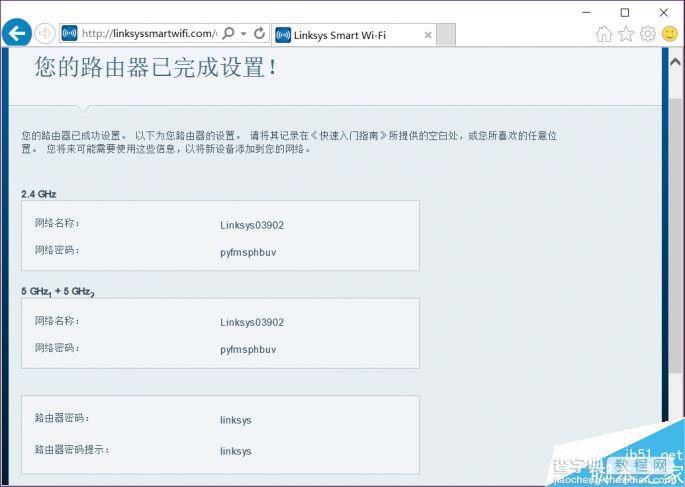
Task: Click the smiley feedback icon
Action: [670, 34]
